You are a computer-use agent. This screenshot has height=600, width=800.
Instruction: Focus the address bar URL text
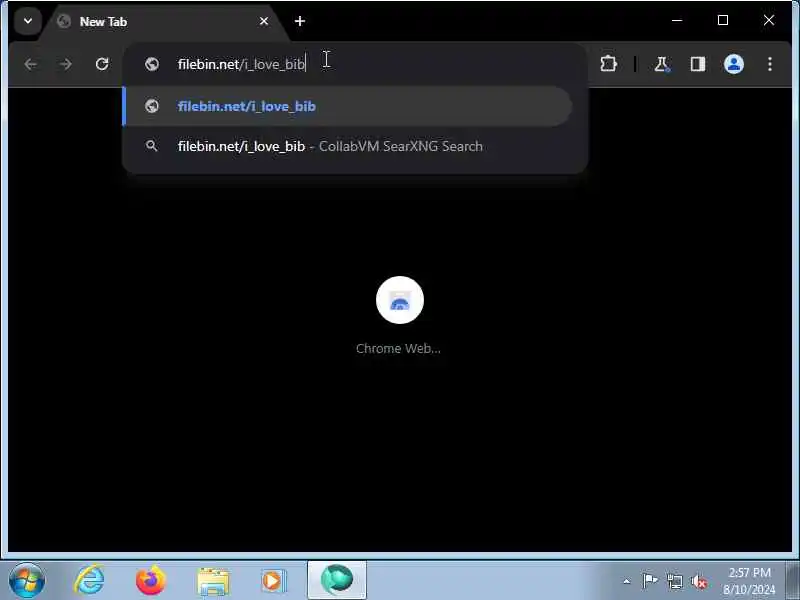pos(241,64)
